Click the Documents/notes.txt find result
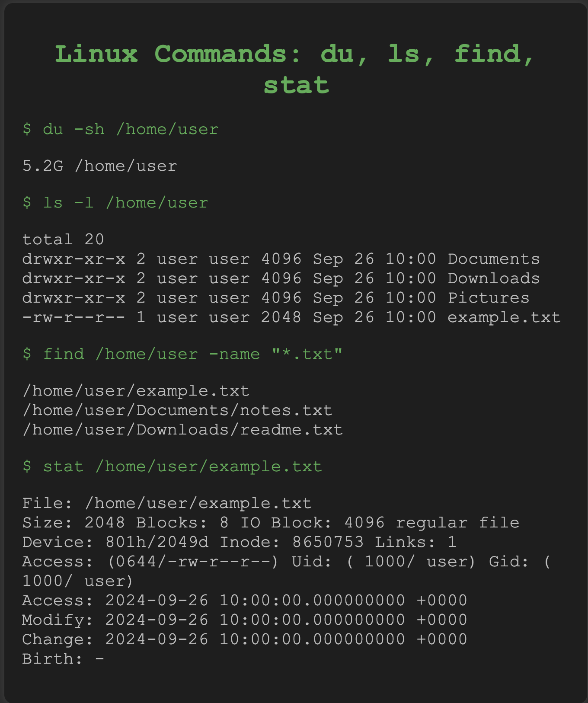Viewport: 588px width, 703px height. point(178,410)
